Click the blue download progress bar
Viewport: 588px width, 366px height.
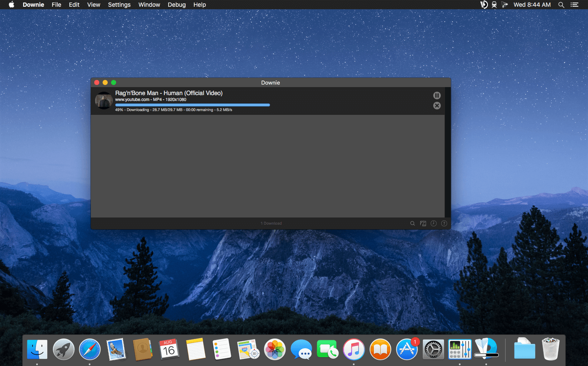tap(193, 105)
